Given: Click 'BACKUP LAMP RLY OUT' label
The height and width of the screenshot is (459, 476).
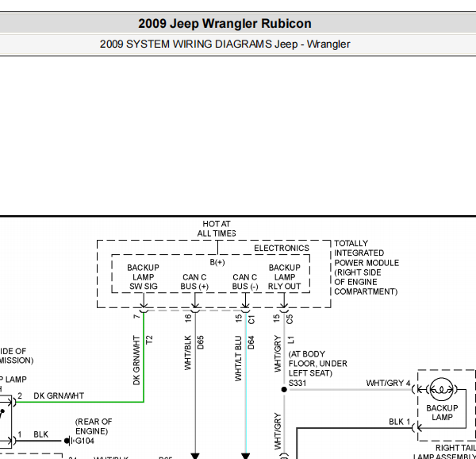Looking at the screenshot, I should pos(285,277).
